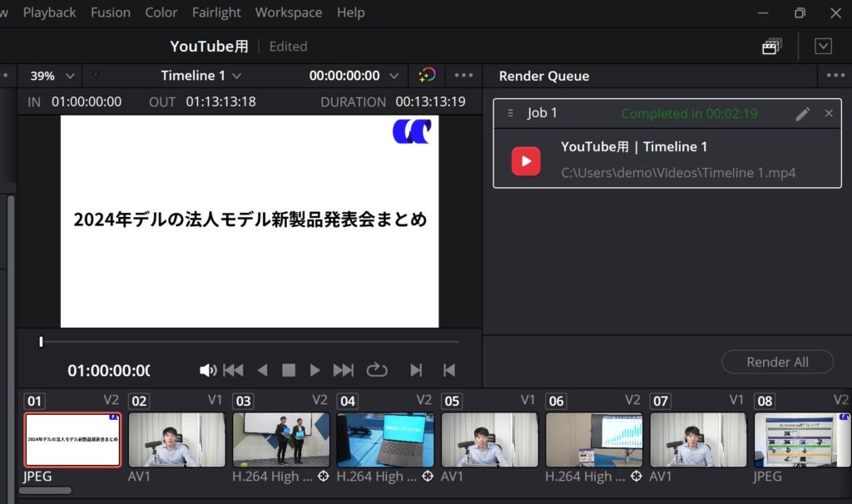Image resolution: width=852 pixels, height=504 pixels.
Task: Remove Job 1 from the Render Queue
Action: [x=829, y=113]
